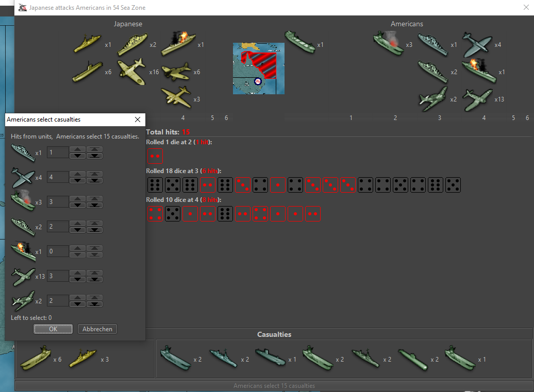Click the x13 fighter casualty count field
The image size is (534, 392).
58,276
